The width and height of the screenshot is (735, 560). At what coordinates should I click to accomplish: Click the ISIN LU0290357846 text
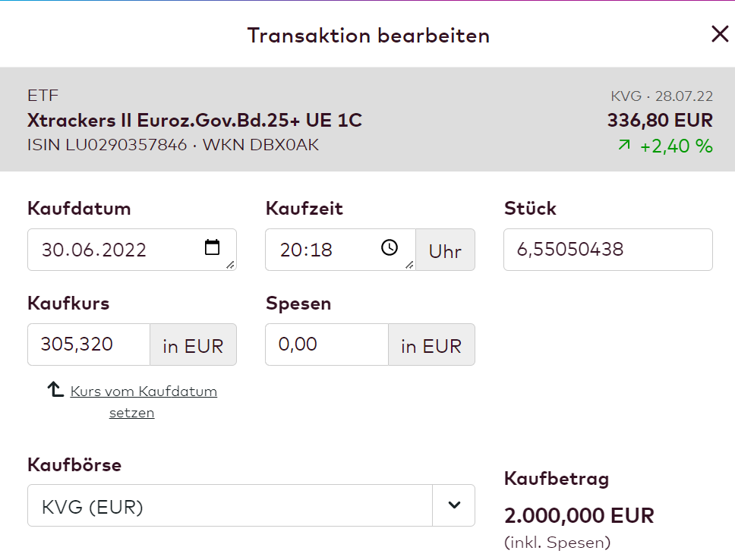click(107, 144)
